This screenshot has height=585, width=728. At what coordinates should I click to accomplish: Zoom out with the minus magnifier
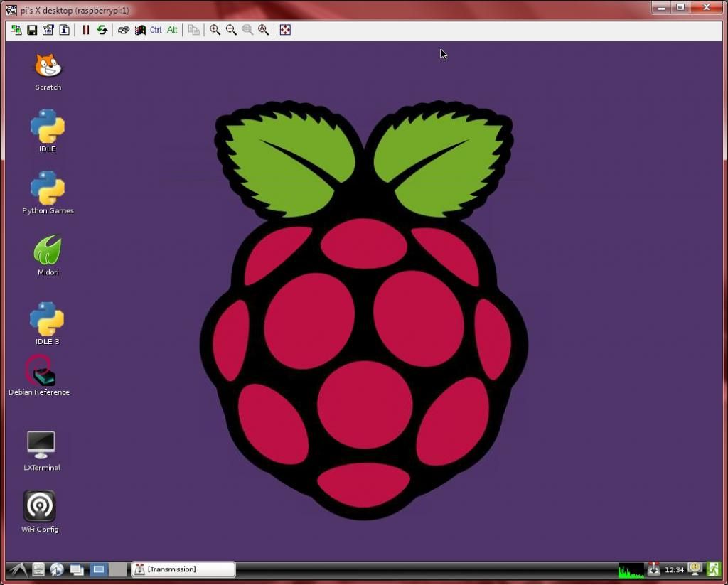pos(231,30)
